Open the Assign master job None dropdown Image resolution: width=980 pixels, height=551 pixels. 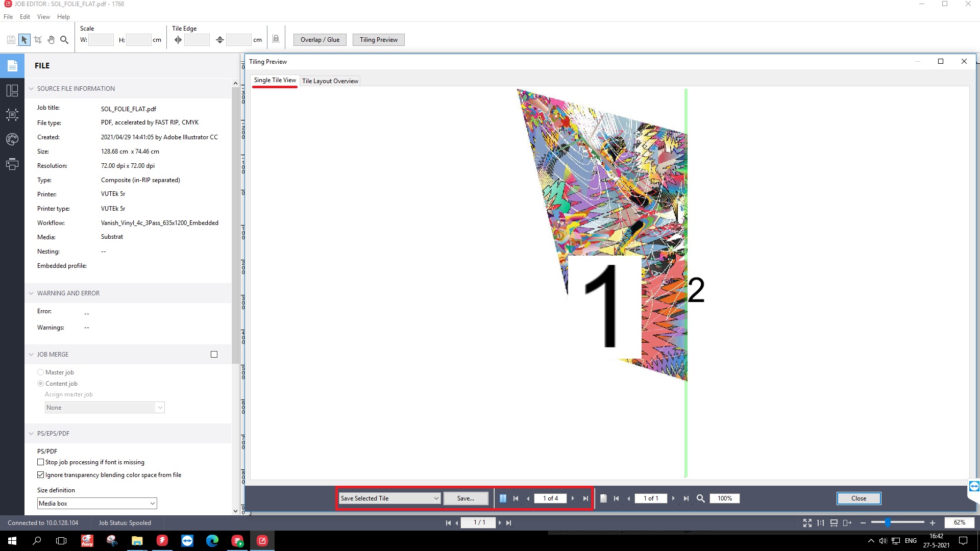pos(105,408)
